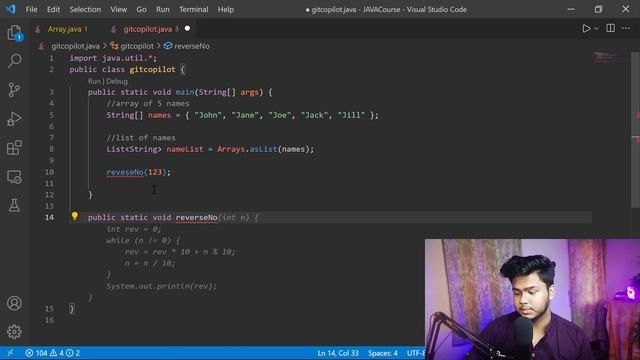
Task: Open Problems from the status bar error count
Action: tap(52, 353)
